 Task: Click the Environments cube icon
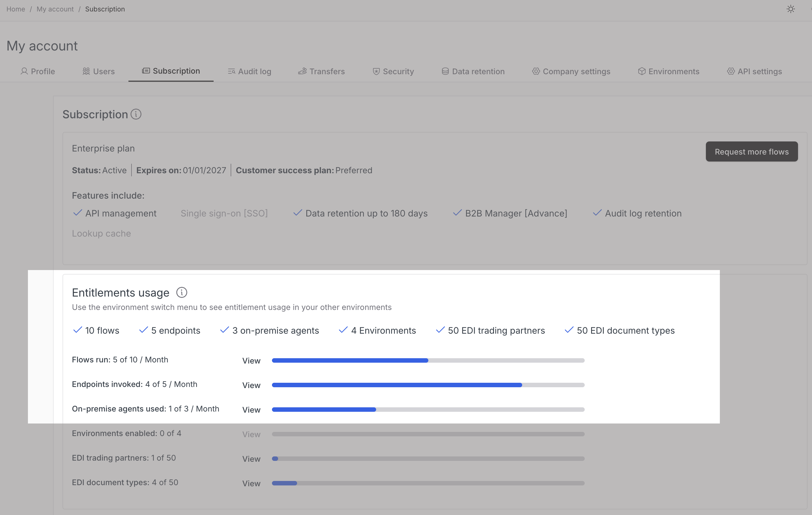642,71
